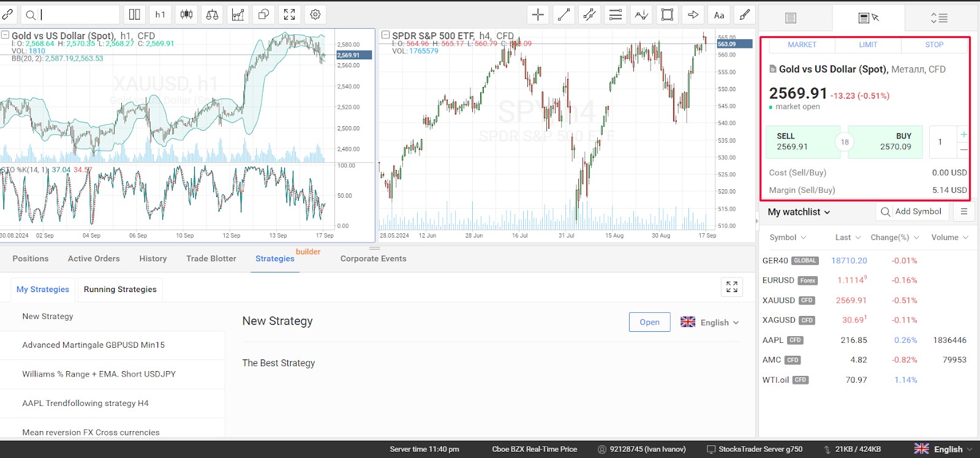Click account 92128745 (Ivan Ivanov) in status bar
Viewport: 980px width, 458px height.
pos(642,449)
